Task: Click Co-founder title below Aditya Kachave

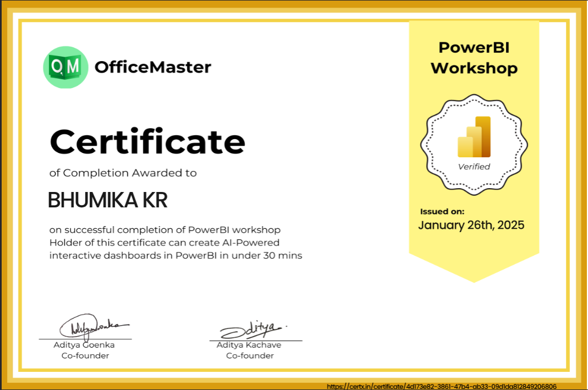Action: coord(249,356)
